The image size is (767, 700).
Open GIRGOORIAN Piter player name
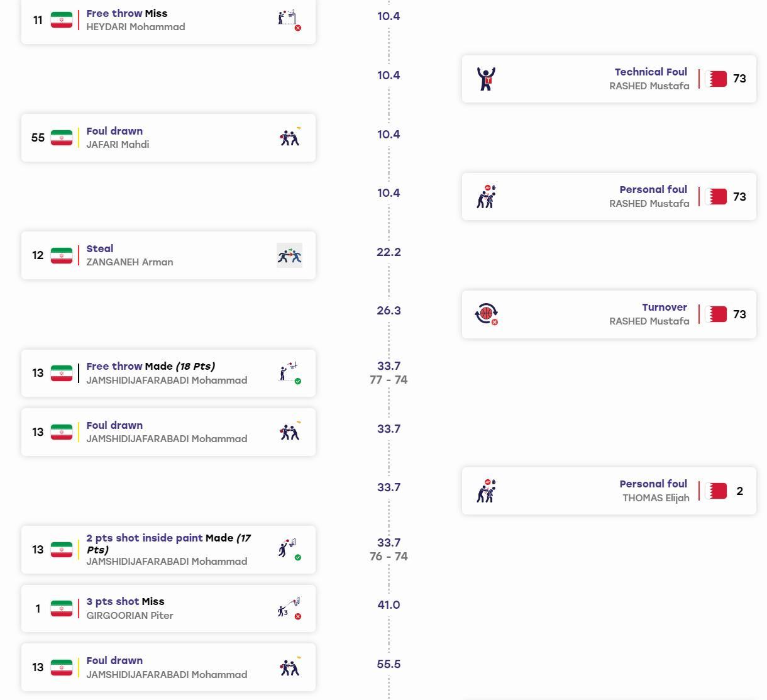[130, 616]
